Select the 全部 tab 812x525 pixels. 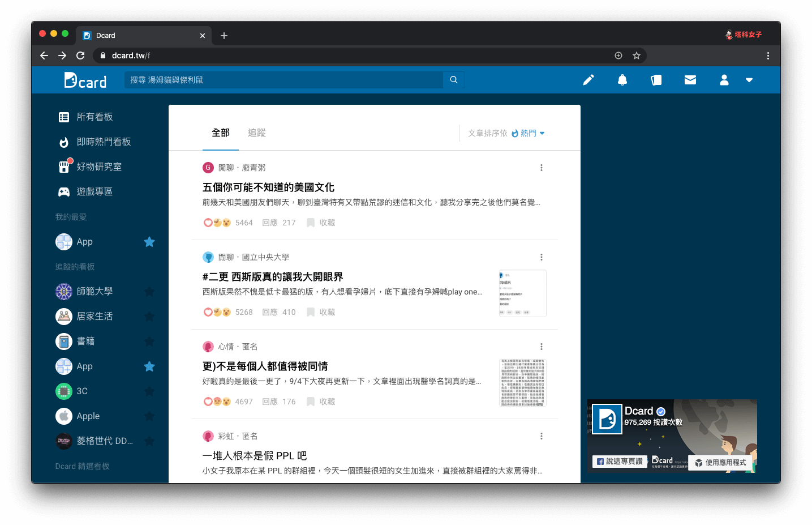(x=221, y=133)
